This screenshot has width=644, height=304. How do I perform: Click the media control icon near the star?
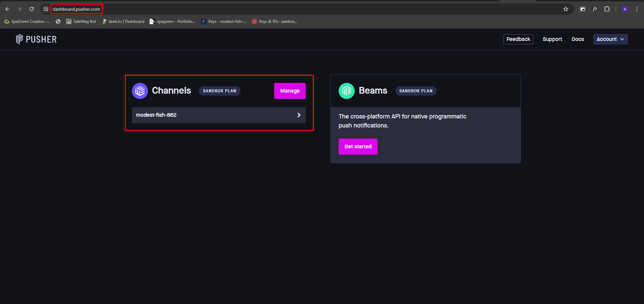(x=583, y=9)
